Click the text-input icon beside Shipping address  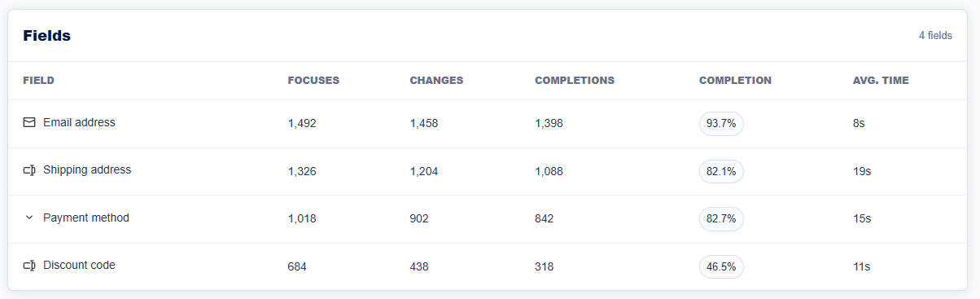(x=29, y=170)
